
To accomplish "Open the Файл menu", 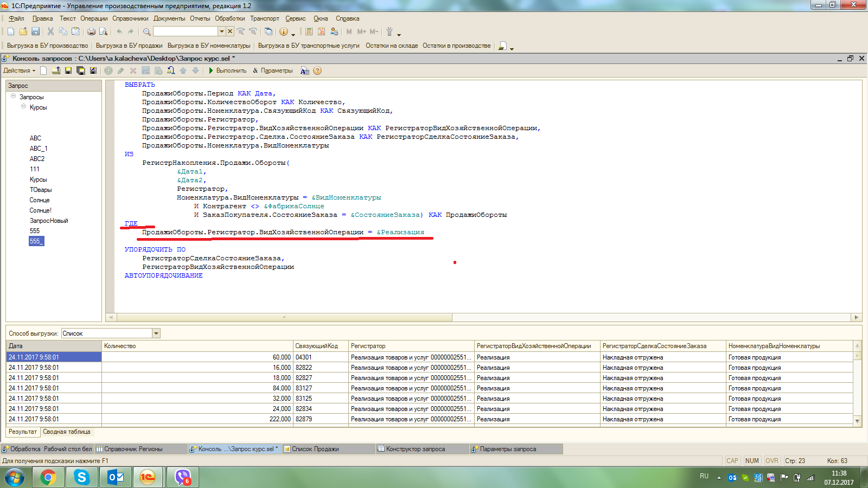I will click(16, 18).
